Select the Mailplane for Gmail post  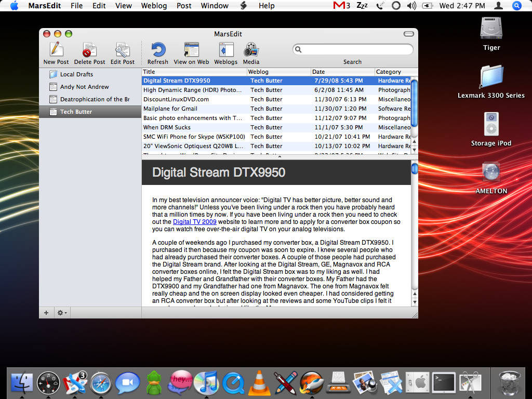[x=276, y=109]
